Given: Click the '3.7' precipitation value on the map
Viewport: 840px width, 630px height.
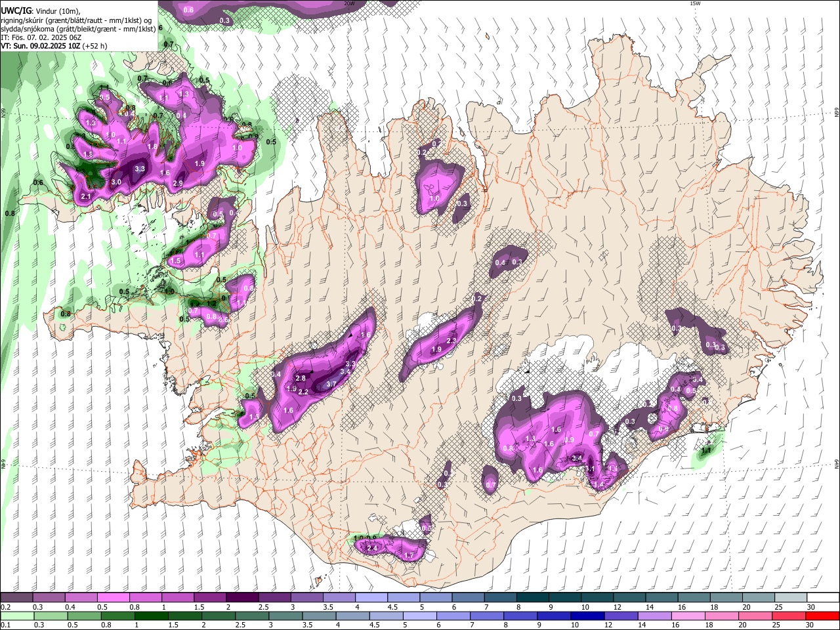Looking at the screenshot, I should pyautogui.click(x=331, y=385).
